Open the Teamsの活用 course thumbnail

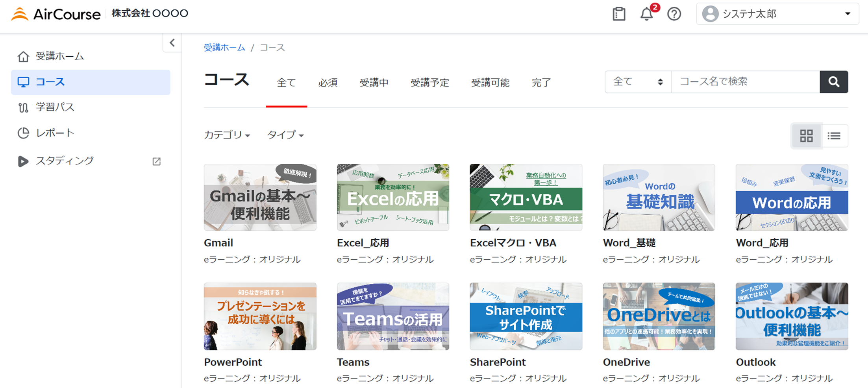393,316
